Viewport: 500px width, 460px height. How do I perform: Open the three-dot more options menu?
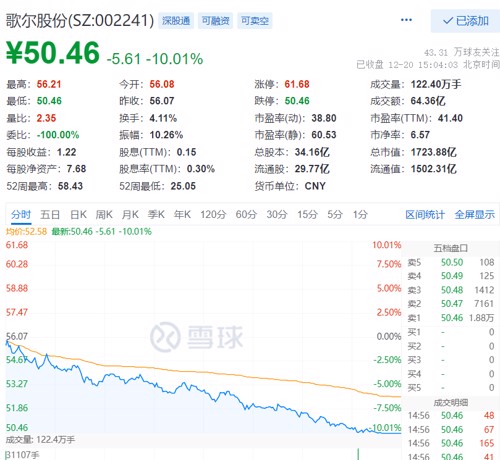pyautogui.click(x=406, y=20)
